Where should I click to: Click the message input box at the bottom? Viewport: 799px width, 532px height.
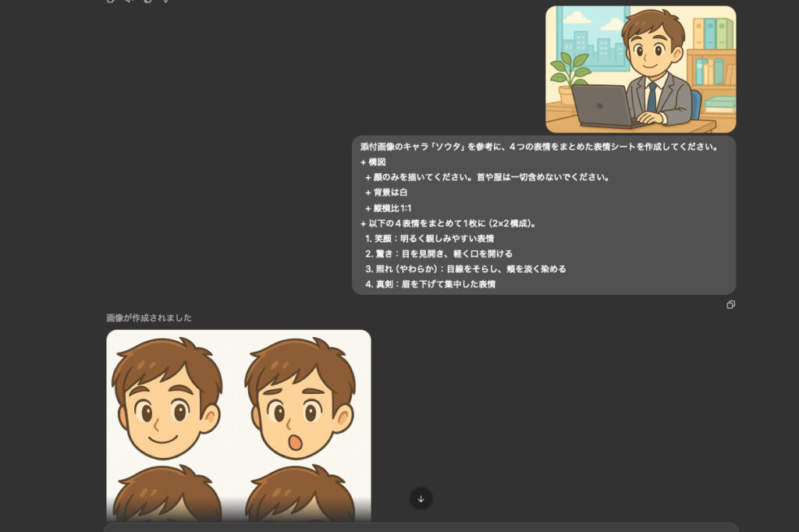pyautogui.click(x=421, y=527)
